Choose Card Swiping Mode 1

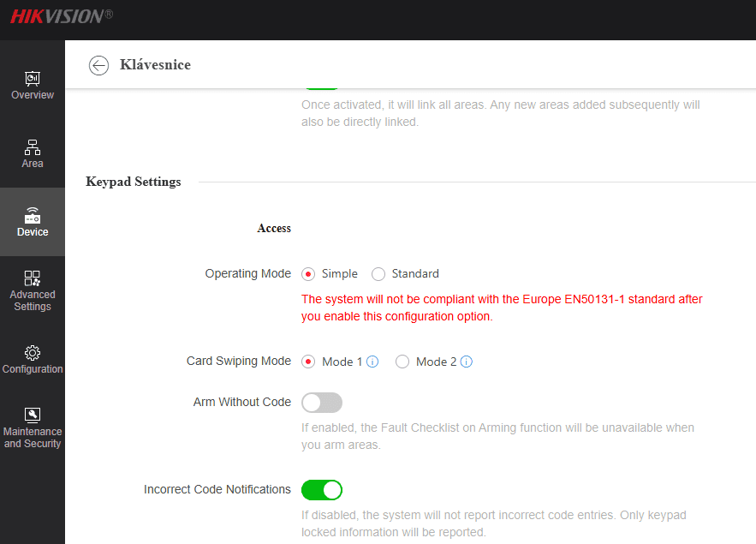tap(308, 362)
